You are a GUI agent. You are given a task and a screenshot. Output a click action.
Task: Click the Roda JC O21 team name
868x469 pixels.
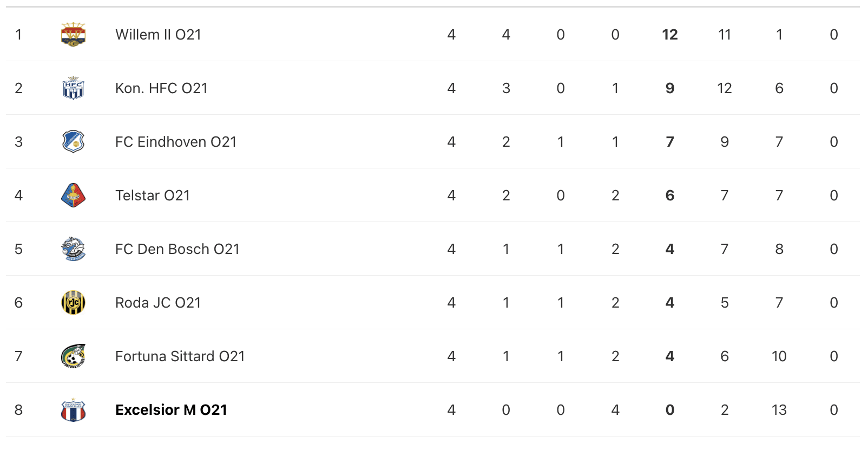pos(158,303)
